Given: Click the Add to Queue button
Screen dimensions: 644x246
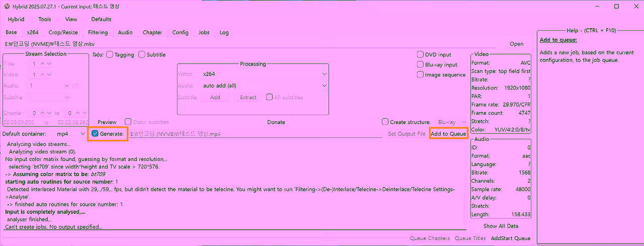Looking at the screenshot, I should 448,134.
